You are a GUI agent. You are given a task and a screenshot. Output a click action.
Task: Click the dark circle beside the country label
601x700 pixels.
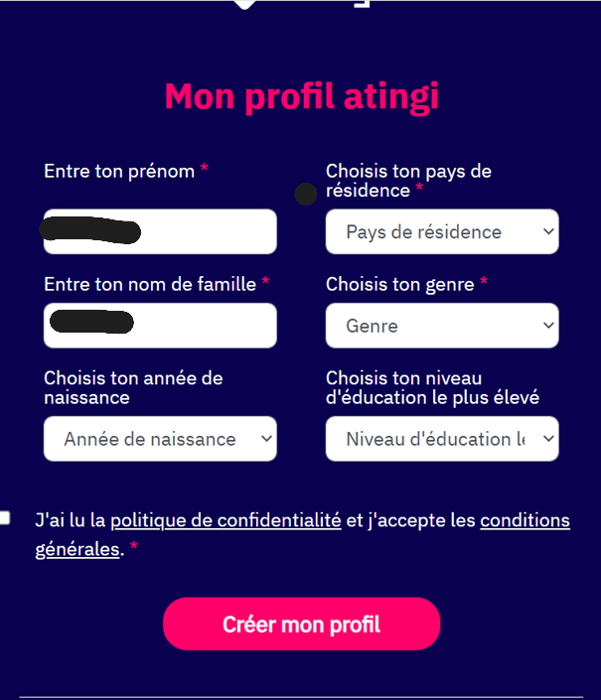click(x=306, y=195)
